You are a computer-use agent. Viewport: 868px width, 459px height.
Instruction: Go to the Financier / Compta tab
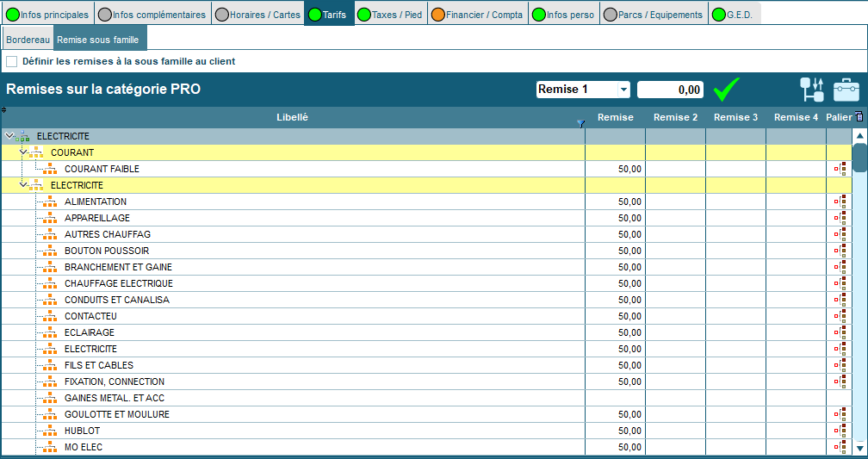coord(480,15)
